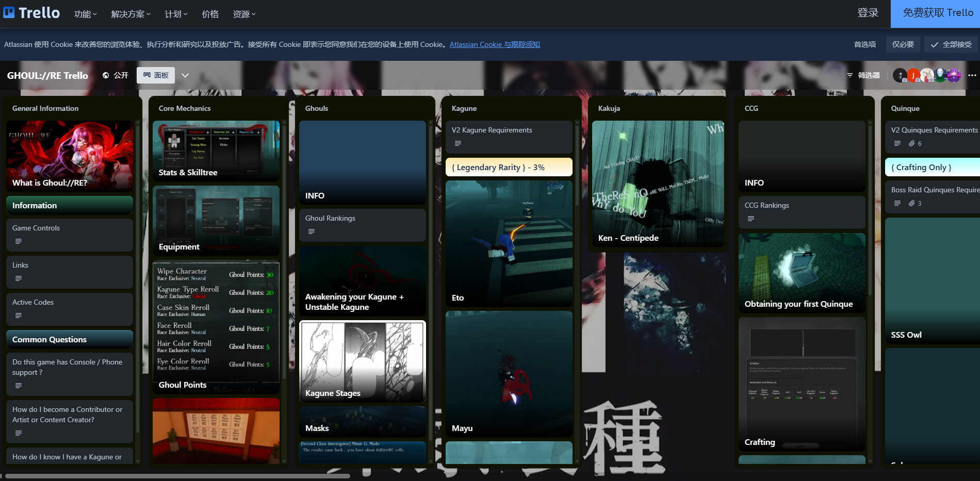The width and height of the screenshot is (980, 481).
Task: Open the 计划 dropdown menu
Action: 176,14
